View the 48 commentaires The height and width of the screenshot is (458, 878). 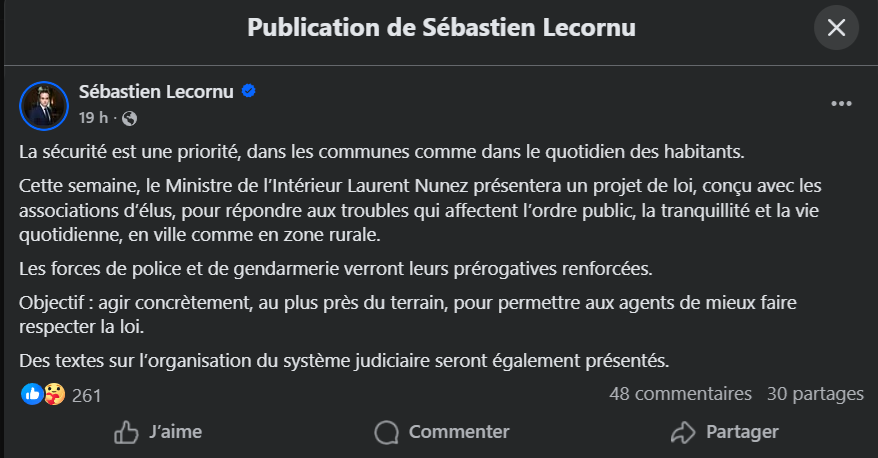(680, 394)
